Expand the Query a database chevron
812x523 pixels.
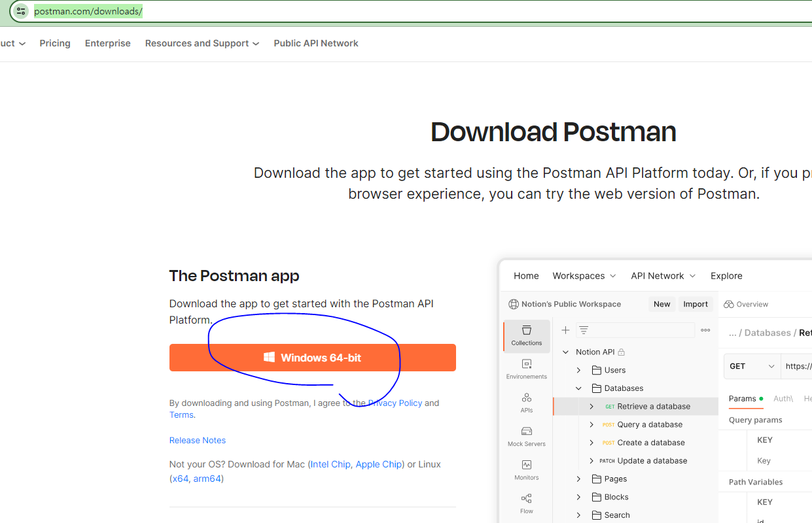point(591,424)
